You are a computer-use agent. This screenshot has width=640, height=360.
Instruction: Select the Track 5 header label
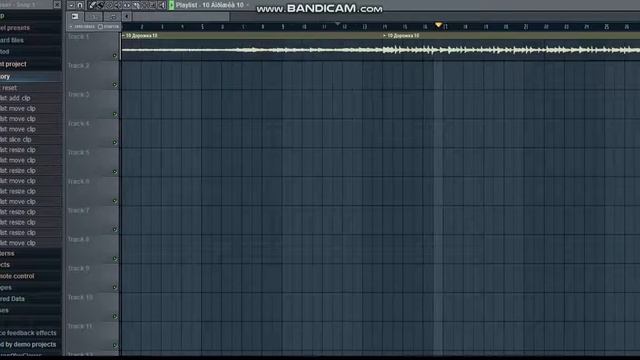click(78, 153)
